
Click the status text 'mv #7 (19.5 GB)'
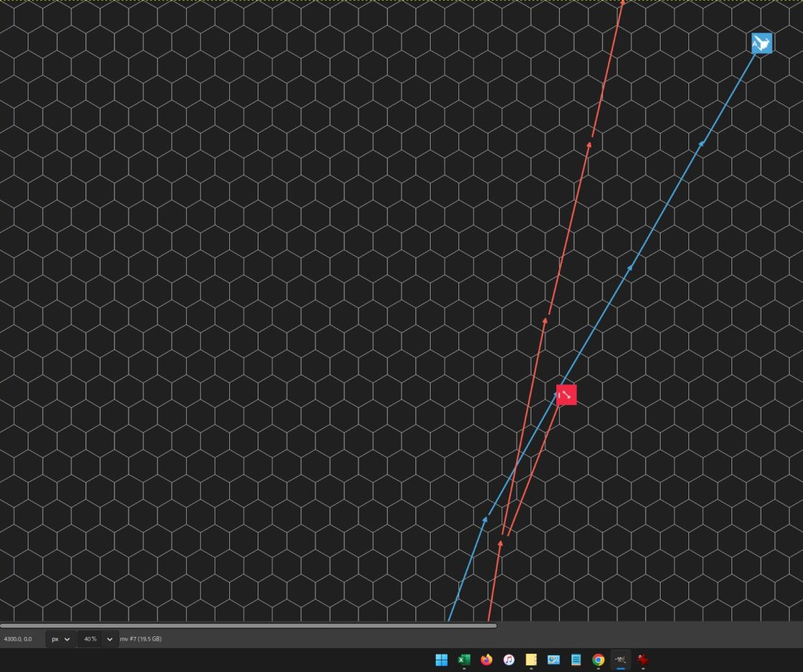pyautogui.click(x=141, y=639)
